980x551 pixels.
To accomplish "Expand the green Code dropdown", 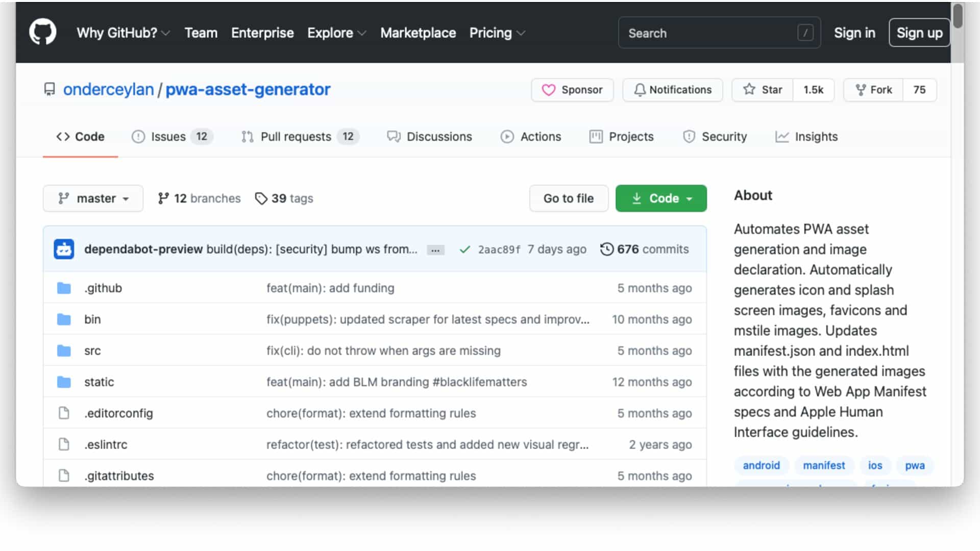I will (x=661, y=198).
